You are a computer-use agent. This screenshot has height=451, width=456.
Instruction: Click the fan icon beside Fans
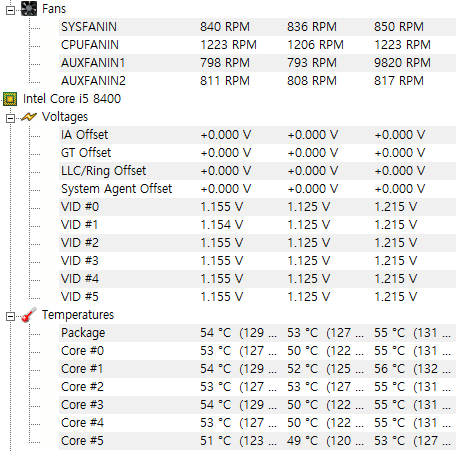[x=29, y=9]
